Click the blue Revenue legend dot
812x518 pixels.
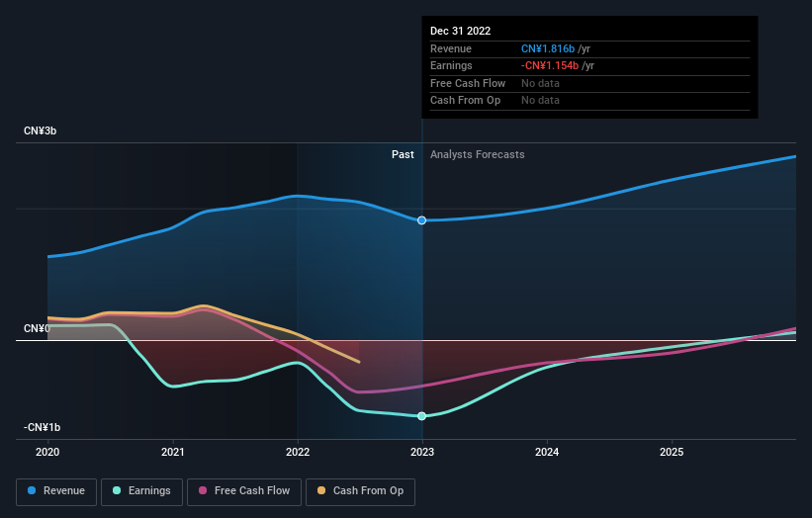[x=32, y=490]
